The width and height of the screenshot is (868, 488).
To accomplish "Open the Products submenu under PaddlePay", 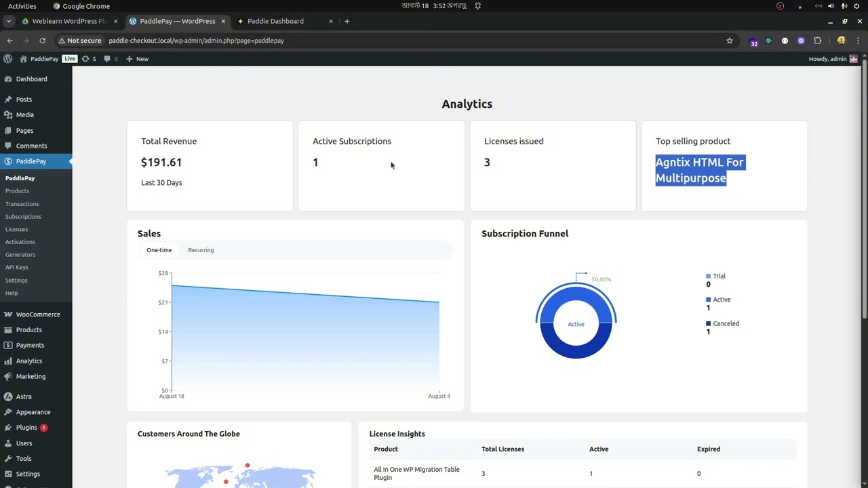I will 17,191.
